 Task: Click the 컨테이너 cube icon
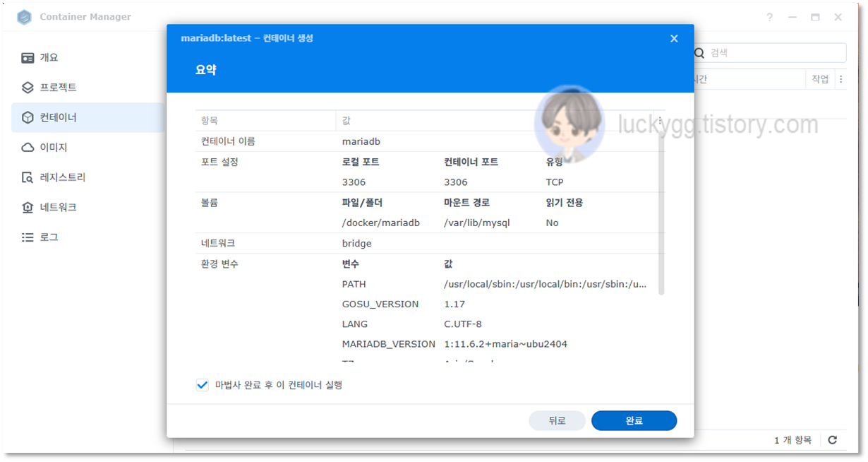[x=28, y=117]
